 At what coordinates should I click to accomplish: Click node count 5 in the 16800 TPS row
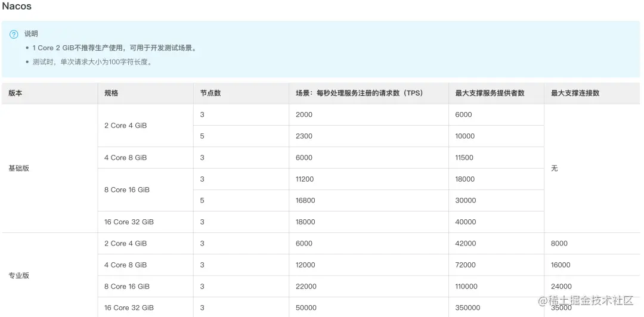(202, 200)
